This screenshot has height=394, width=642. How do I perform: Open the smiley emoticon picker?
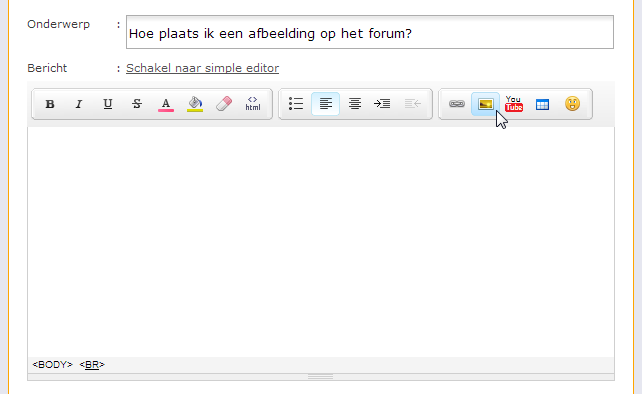[572, 104]
